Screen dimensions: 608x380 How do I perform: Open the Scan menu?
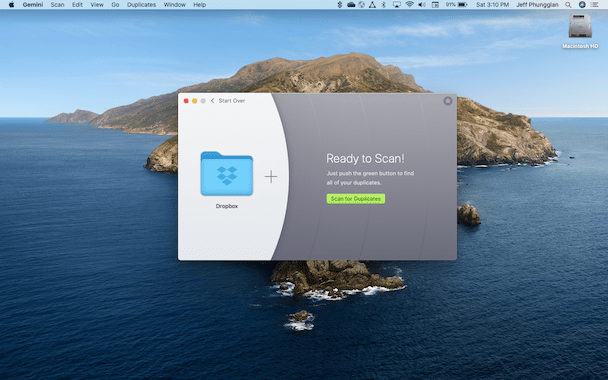(57, 5)
